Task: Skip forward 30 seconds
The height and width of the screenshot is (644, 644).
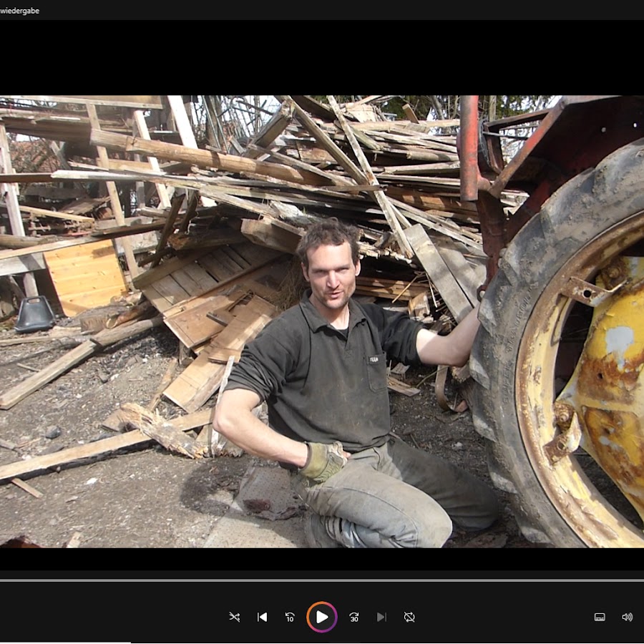Action: point(354,617)
